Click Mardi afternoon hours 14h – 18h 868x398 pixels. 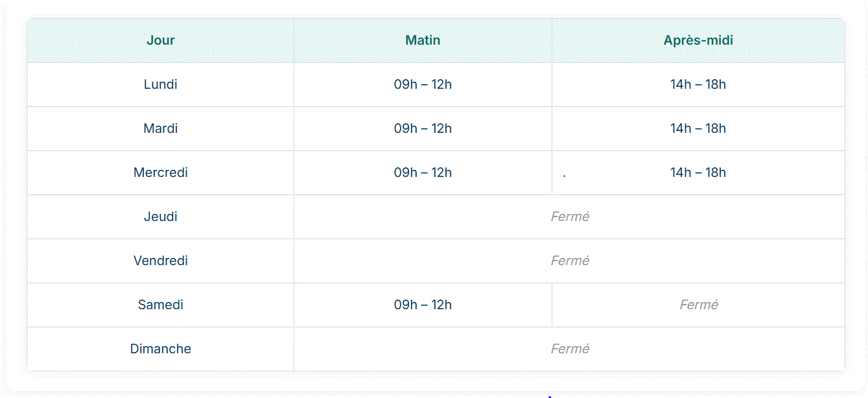(698, 128)
